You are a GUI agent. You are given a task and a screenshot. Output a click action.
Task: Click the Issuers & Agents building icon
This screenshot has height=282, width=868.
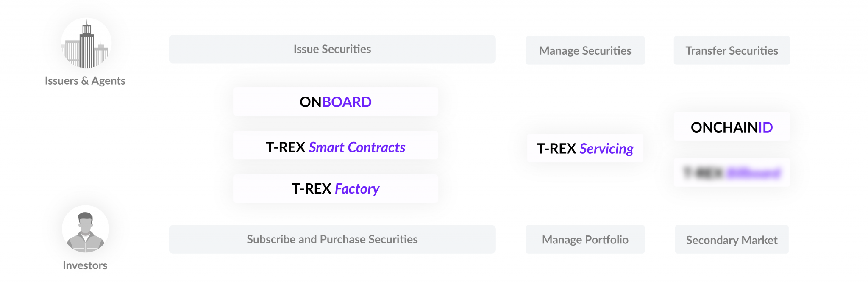[86, 44]
